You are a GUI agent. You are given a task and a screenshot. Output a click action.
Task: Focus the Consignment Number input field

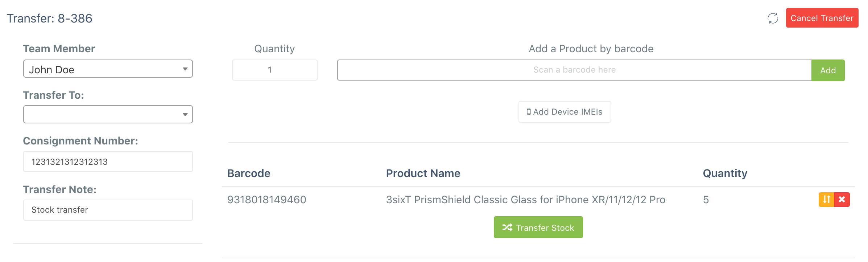[x=108, y=162]
